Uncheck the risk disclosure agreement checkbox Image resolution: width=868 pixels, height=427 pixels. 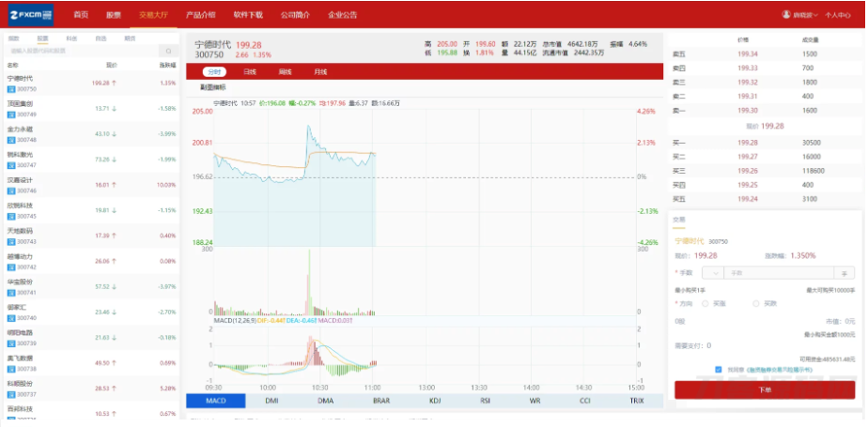[719, 370]
